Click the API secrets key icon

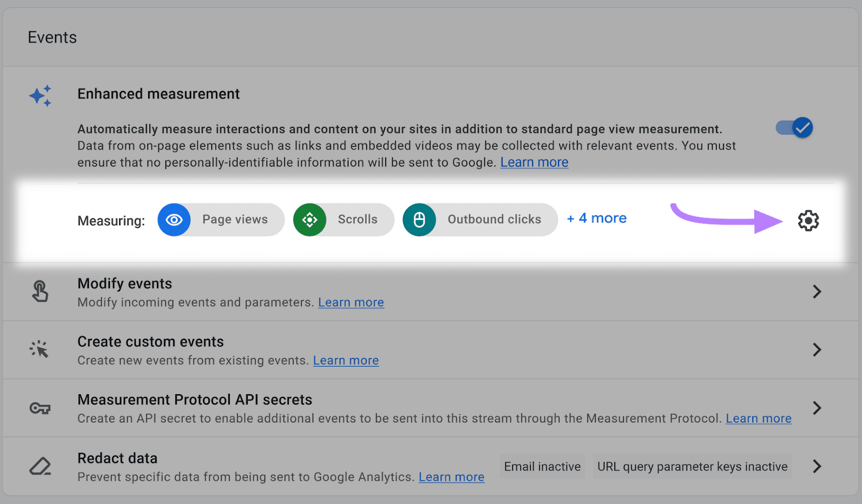pos(40,408)
